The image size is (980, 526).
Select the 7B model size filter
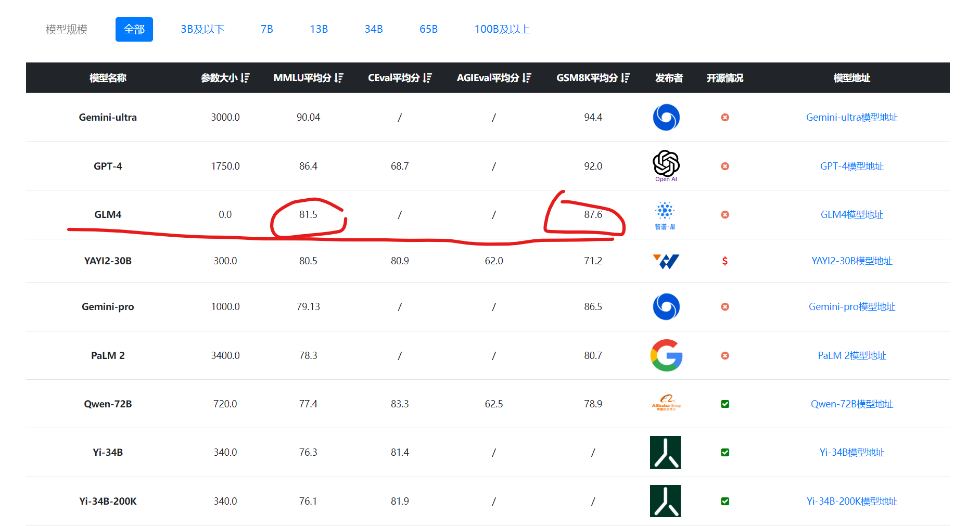[267, 29]
